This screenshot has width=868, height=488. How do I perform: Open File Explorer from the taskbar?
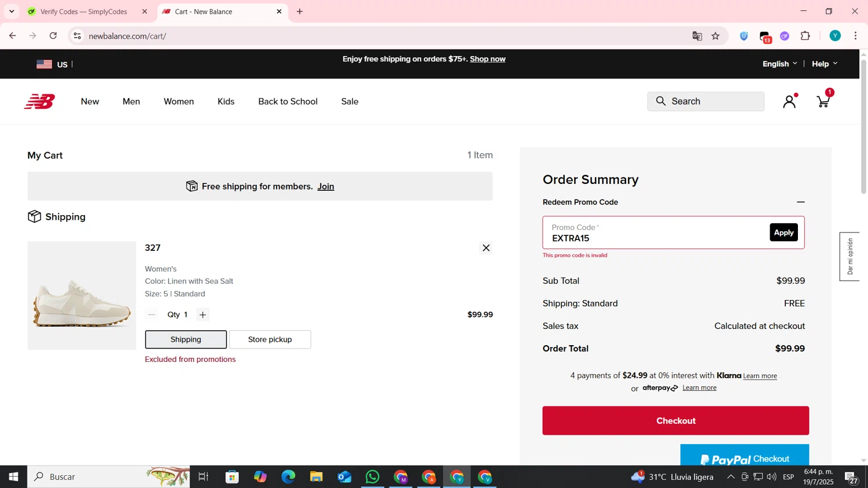(x=316, y=477)
